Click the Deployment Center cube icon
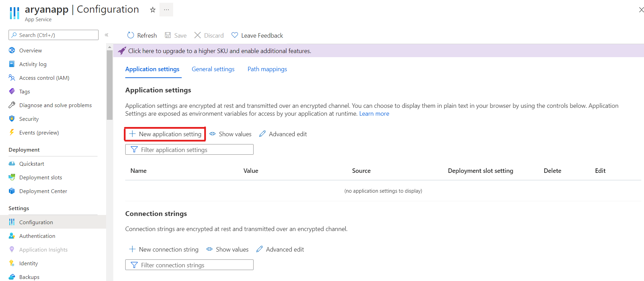Image resolution: width=644 pixels, height=281 pixels. click(x=12, y=191)
